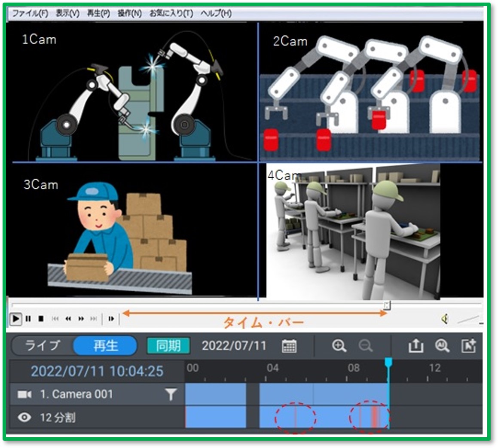The image size is (498, 448).
Task: Click the filter funnel on Camera 001
Action: [x=171, y=394]
